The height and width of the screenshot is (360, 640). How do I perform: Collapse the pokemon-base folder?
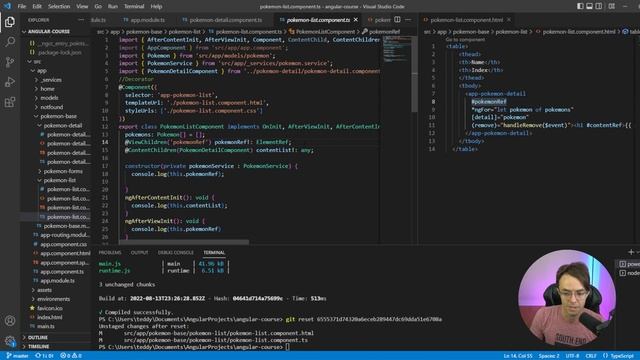58,116
